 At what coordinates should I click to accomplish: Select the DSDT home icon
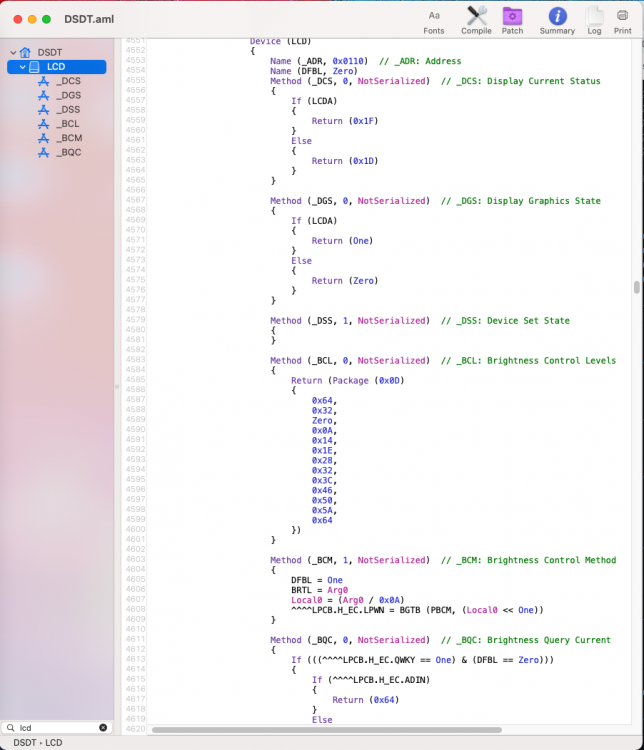tap(25, 52)
